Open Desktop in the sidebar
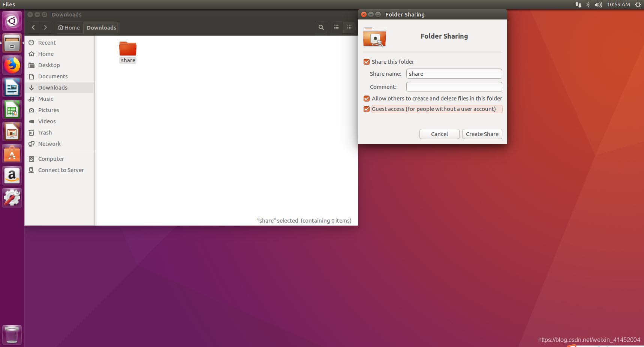 pyautogui.click(x=60, y=65)
